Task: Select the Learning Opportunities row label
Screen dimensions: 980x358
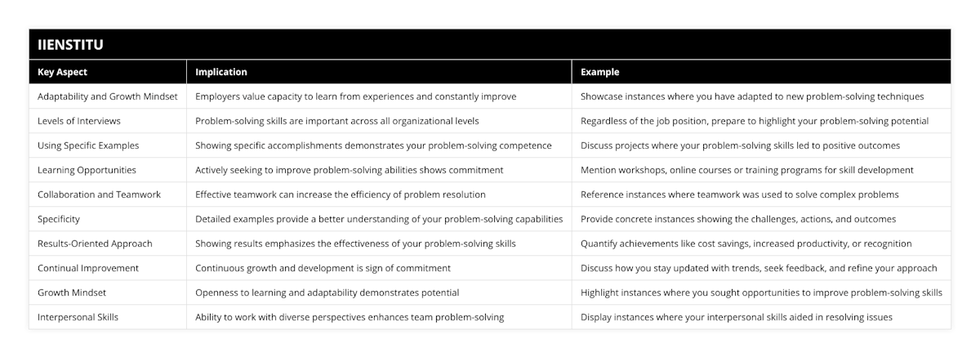Action: tap(87, 170)
